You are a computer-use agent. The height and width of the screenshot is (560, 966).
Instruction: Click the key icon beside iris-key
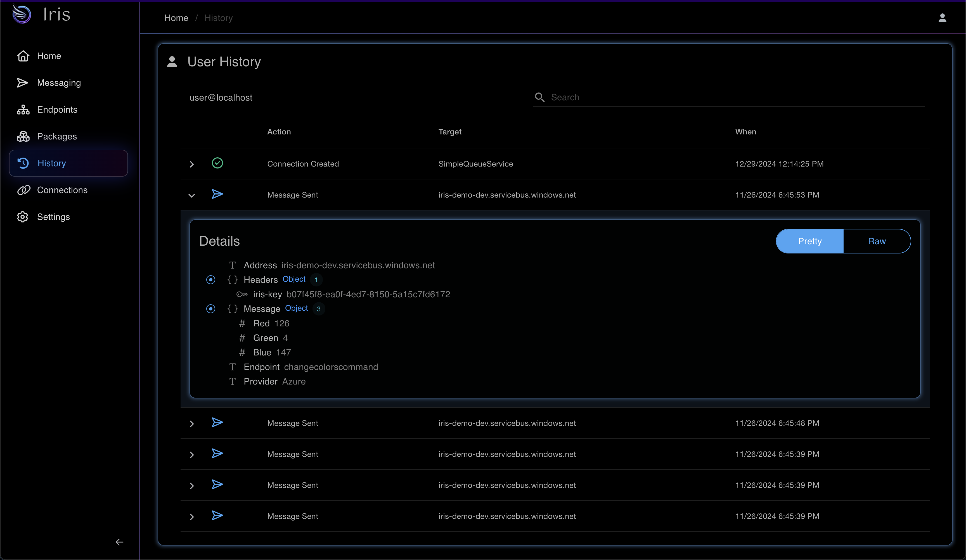242,294
